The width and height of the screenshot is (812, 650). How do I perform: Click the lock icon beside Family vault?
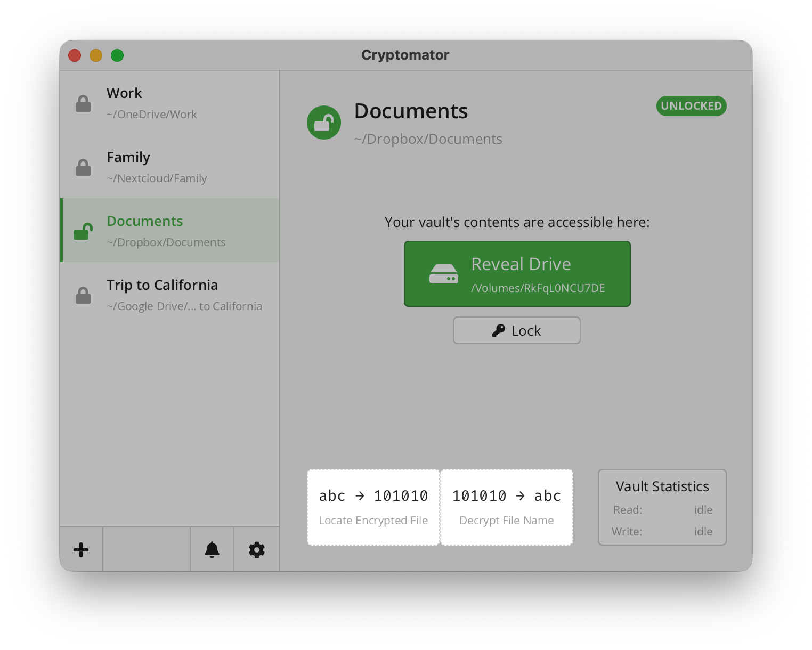coord(83,167)
